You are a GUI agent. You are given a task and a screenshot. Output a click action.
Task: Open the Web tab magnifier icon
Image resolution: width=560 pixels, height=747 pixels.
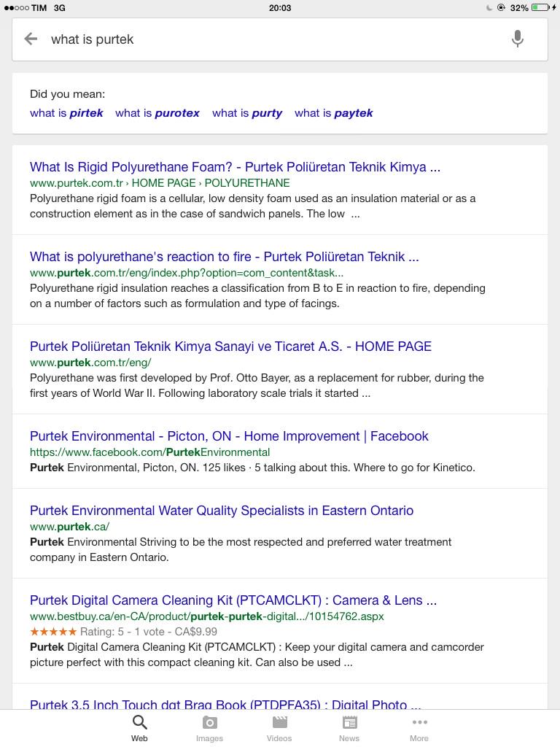click(x=139, y=722)
